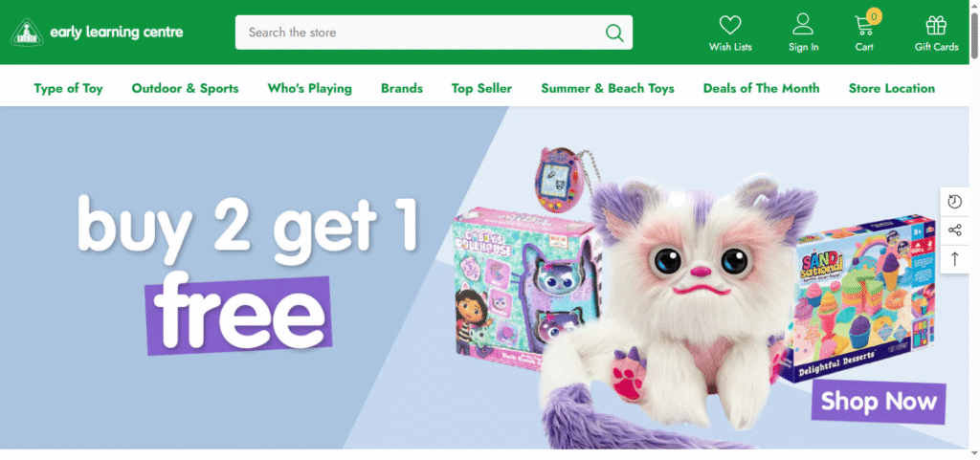
Task: Expand the Who's Playing menu
Action: (309, 89)
